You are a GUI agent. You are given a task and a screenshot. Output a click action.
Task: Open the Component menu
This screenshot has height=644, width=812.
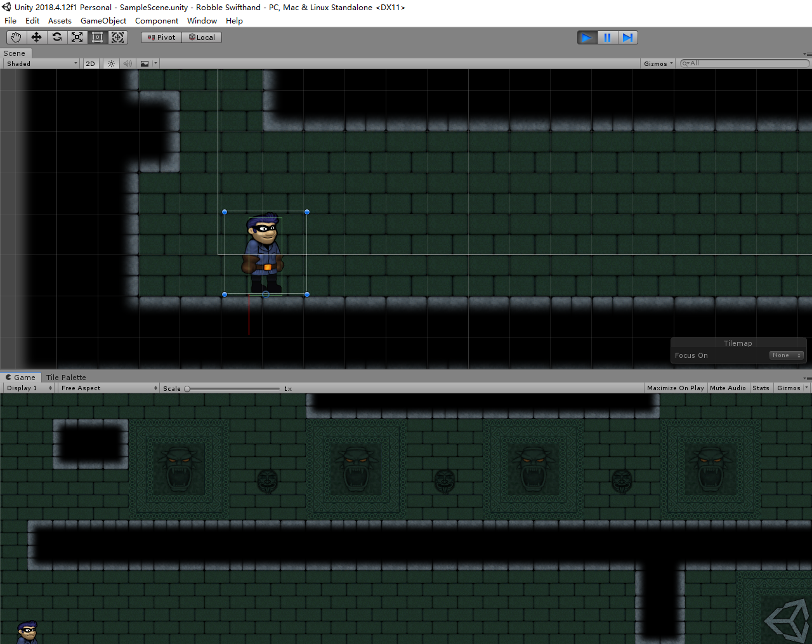coord(157,21)
